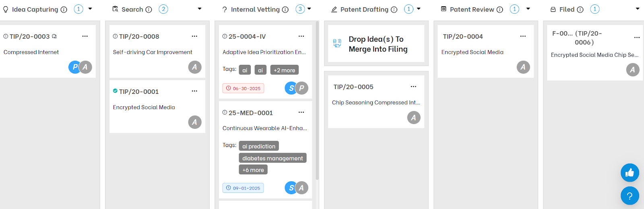Expand the Filed column dropdown arrow

[638, 9]
